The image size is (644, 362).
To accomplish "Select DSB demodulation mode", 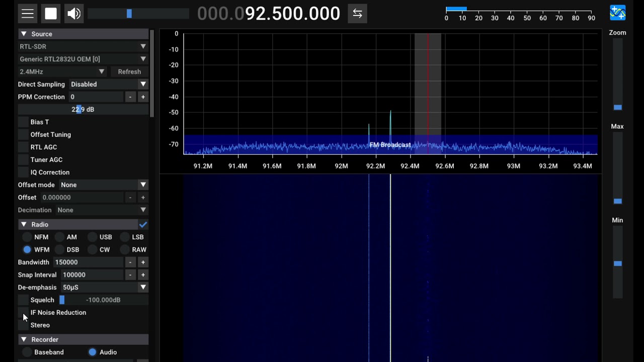I will coord(59,249).
